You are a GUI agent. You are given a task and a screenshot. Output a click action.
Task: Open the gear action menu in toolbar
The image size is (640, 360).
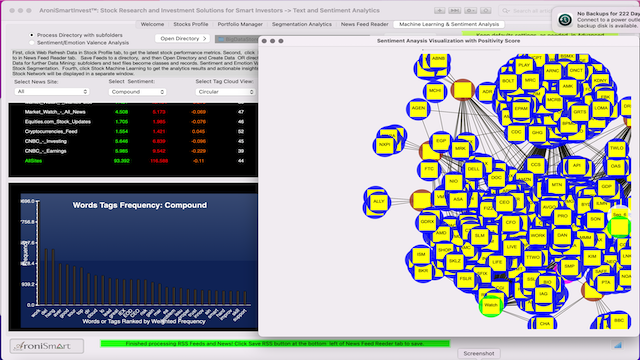[x=470, y=11]
